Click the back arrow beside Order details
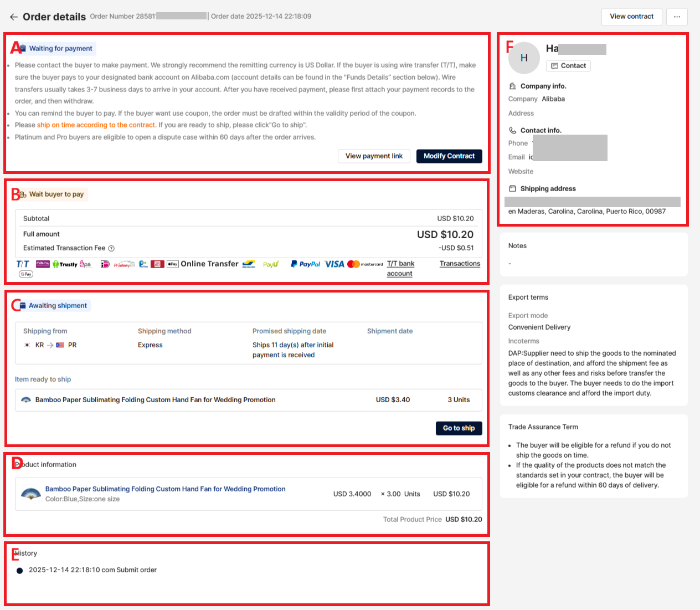The width and height of the screenshot is (700, 610). click(14, 17)
